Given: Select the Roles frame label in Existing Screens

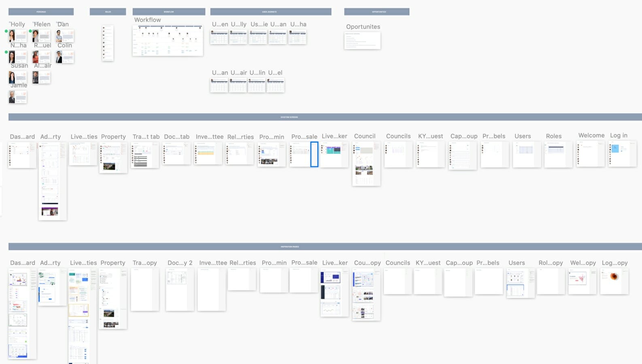Looking at the screenshot, I should pos(554,136).
